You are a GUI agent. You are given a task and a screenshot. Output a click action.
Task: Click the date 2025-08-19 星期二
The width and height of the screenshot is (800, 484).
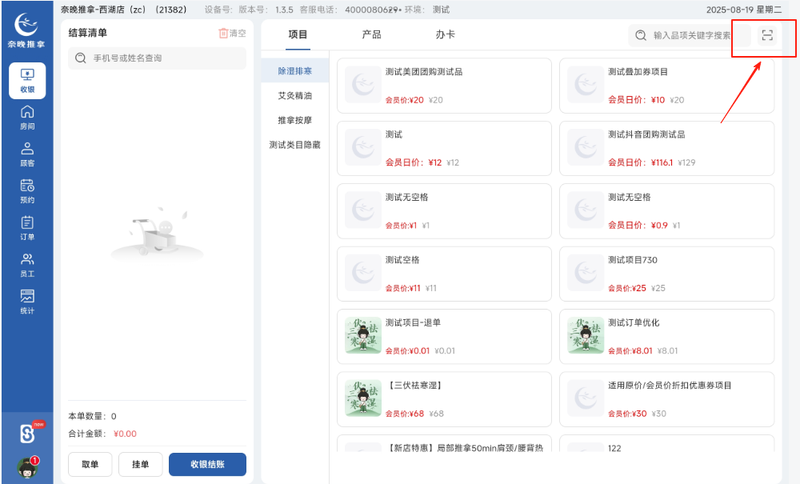click(x=744, y=10)
